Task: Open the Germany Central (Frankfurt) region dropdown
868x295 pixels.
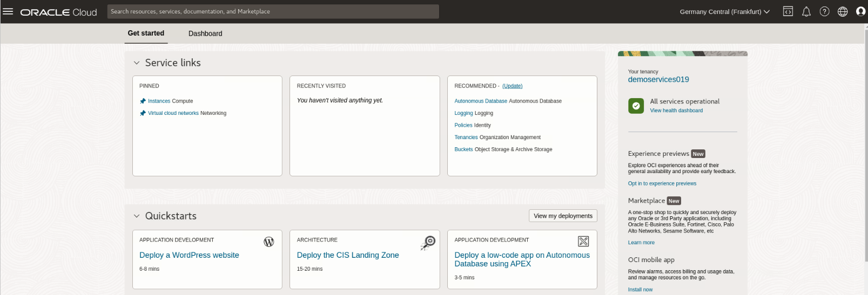Action: click(x=724, y=11)
